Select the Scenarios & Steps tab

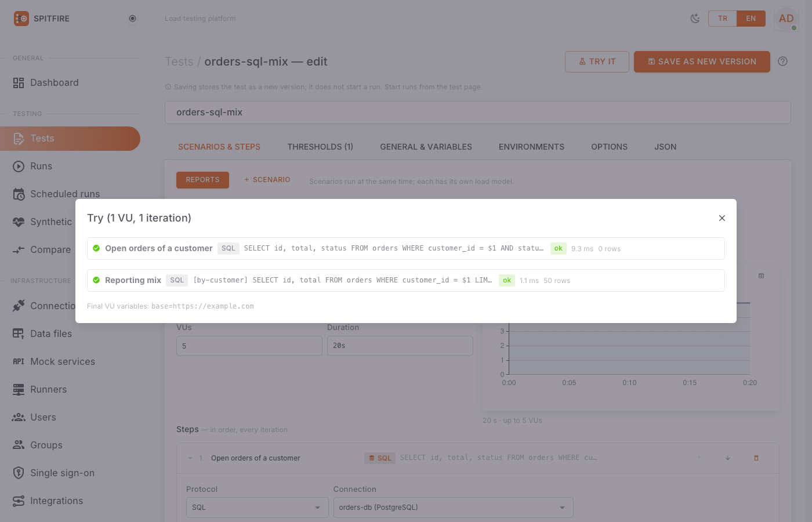(x=219, y=147)
